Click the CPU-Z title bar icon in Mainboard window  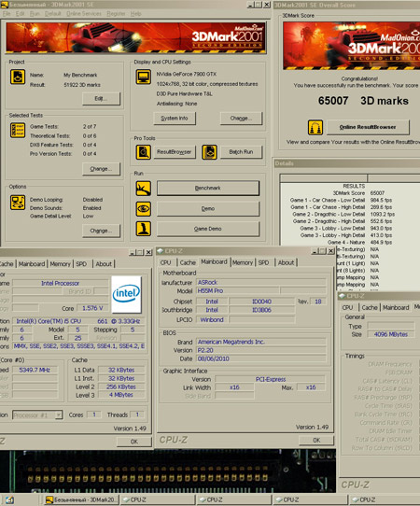161,251
